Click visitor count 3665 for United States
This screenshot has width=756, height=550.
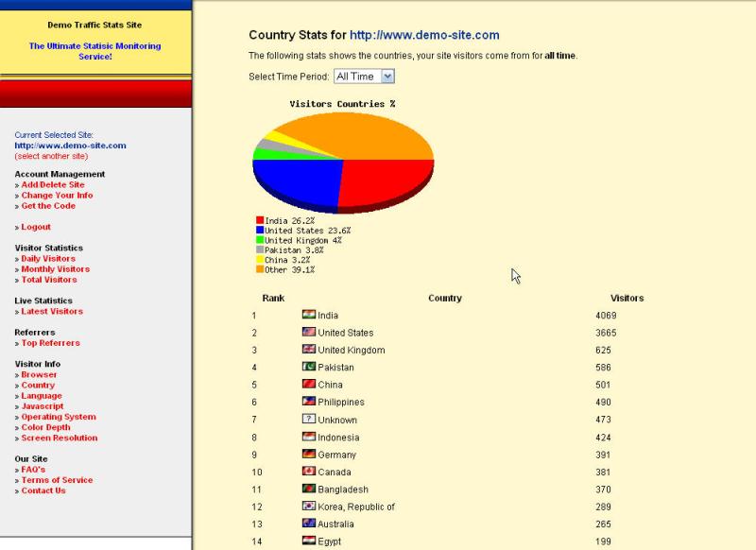click(x=606, y=333)
